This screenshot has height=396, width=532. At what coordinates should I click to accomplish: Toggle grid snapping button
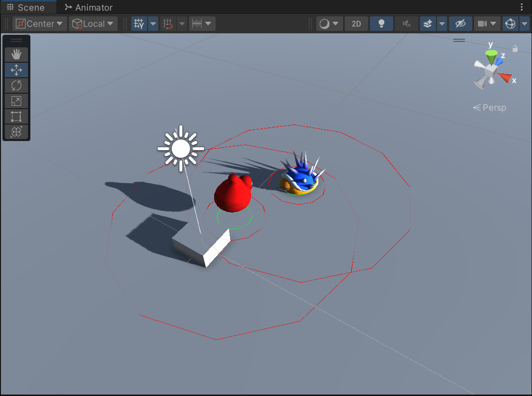(x=168, y=24)
